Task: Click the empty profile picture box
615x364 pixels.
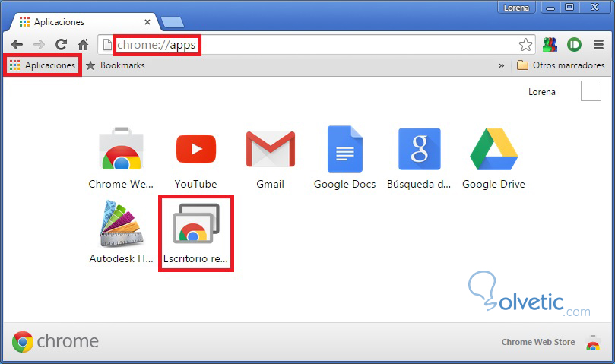Action: (x=591, y=91)
